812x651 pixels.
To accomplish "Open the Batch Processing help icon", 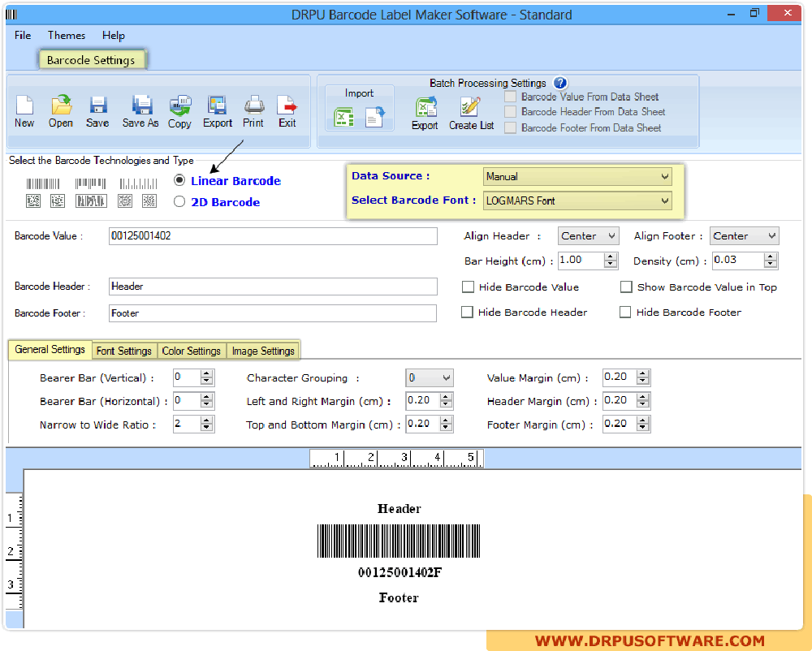I will 560,83.
